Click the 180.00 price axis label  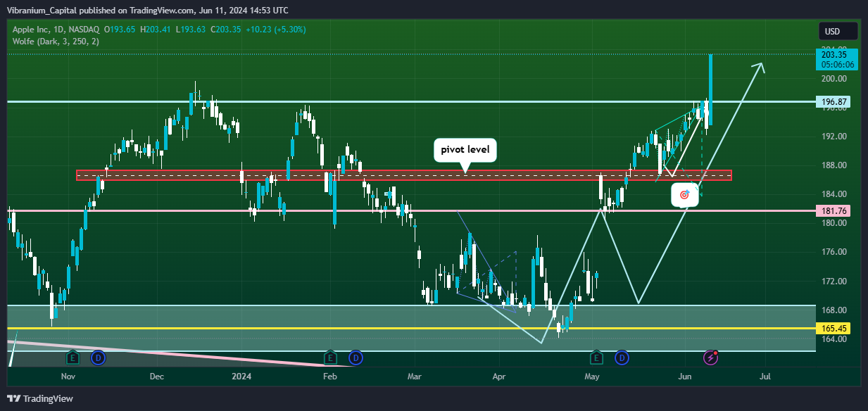click(x=833, y=223)
